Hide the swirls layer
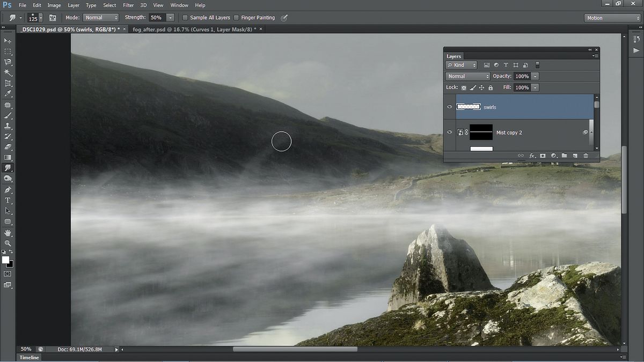644x362 pixels. point(450,107)
